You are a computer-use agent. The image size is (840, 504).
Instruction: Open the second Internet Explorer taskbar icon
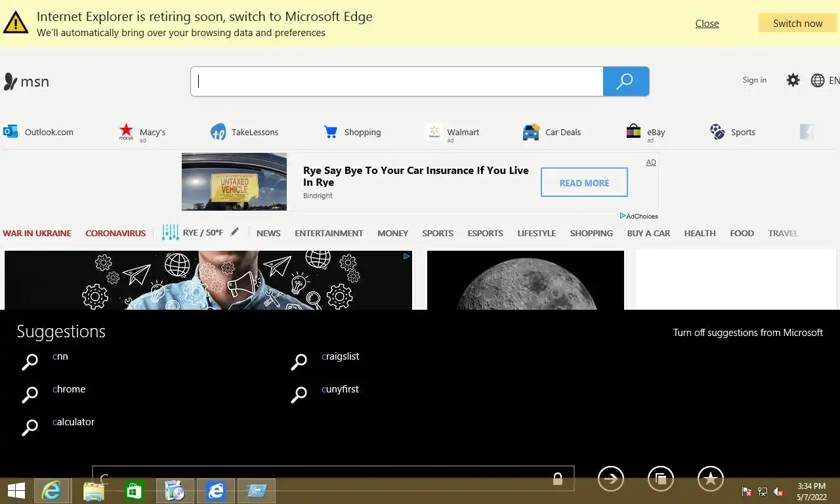216,491
